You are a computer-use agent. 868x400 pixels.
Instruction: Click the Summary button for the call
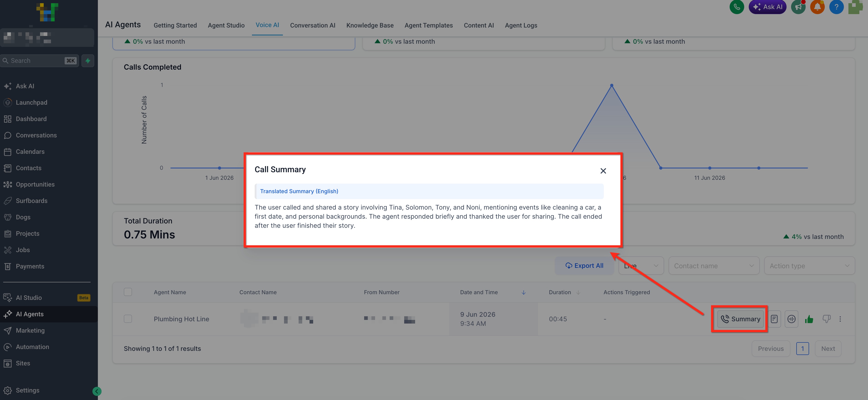(740, 319)
